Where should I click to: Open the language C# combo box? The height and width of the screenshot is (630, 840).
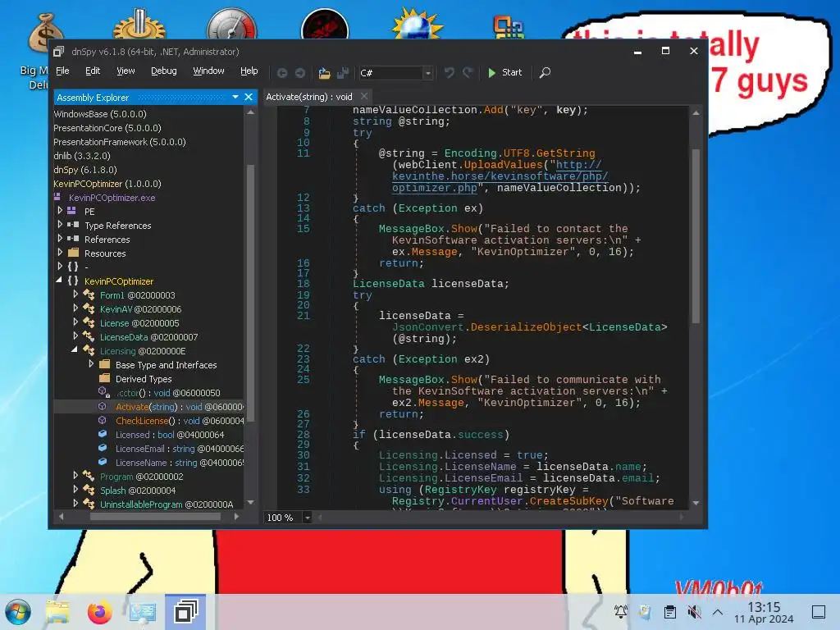[x=395, y=73]
